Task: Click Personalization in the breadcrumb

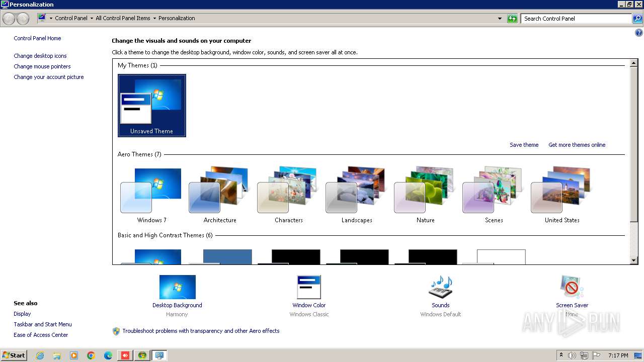Action: click(x=177, y=18)
